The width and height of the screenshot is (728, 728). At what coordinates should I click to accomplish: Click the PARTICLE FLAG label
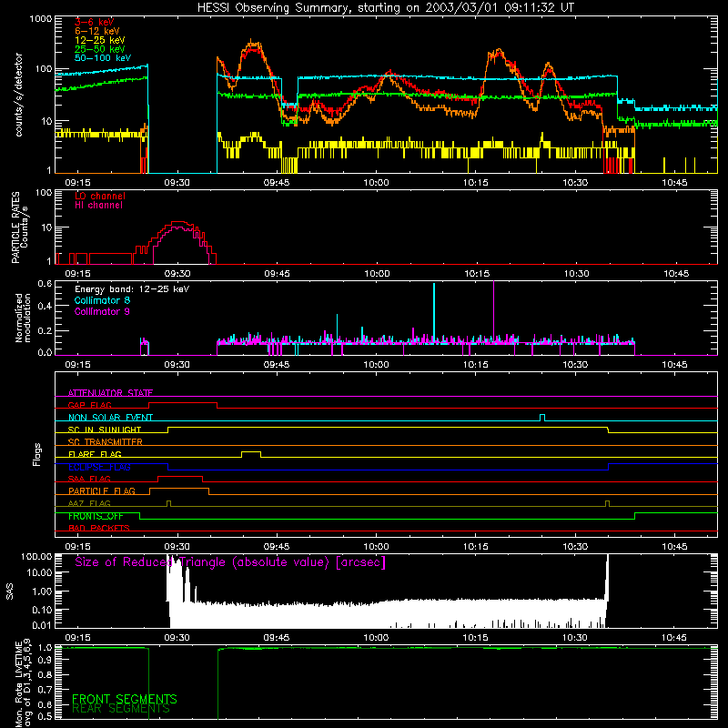102,490
